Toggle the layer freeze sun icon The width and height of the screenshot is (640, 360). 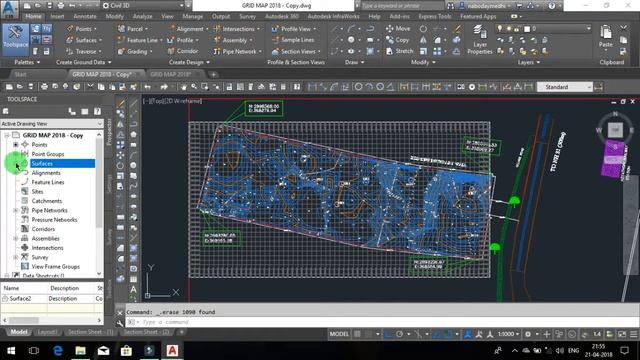tap(509, 29)
